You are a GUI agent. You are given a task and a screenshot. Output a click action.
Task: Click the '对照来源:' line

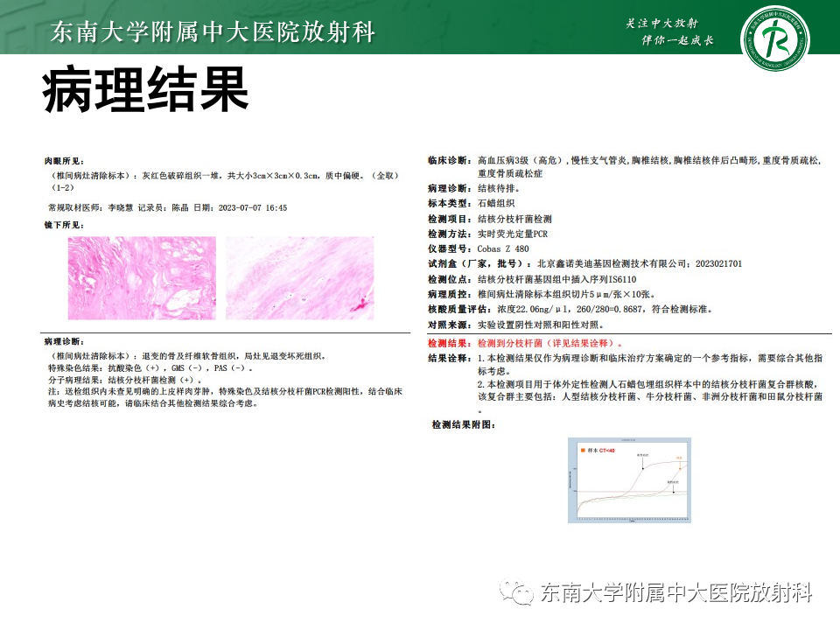(x=516, y=325)
